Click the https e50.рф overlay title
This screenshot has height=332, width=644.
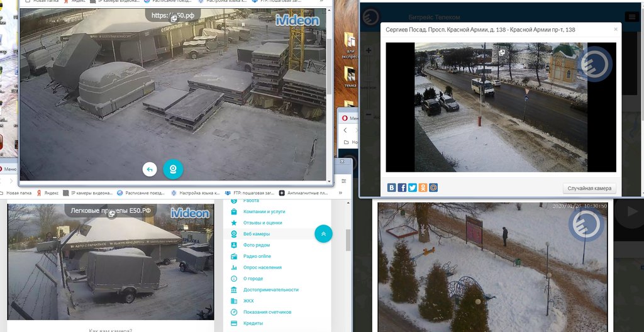point(174,16)
